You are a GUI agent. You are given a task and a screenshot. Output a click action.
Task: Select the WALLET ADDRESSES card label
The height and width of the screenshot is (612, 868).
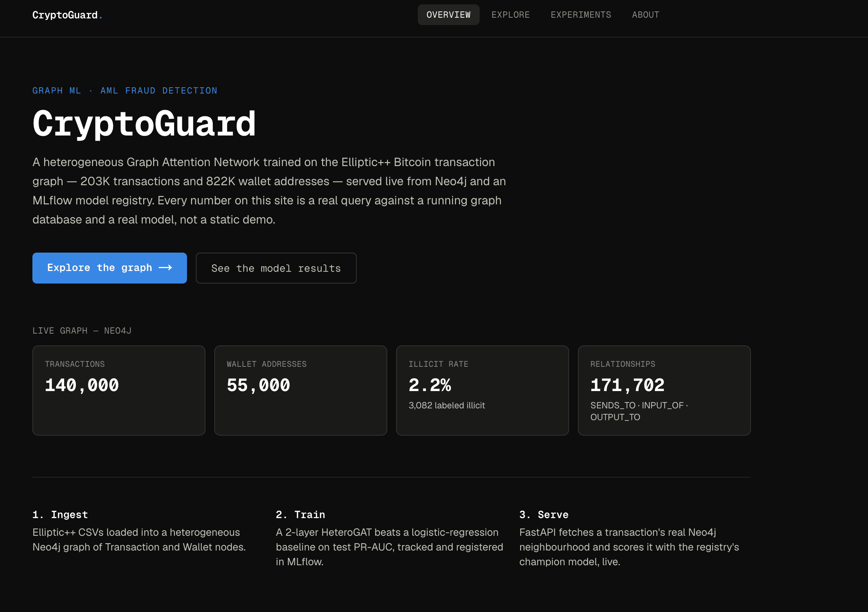point(267,364)
